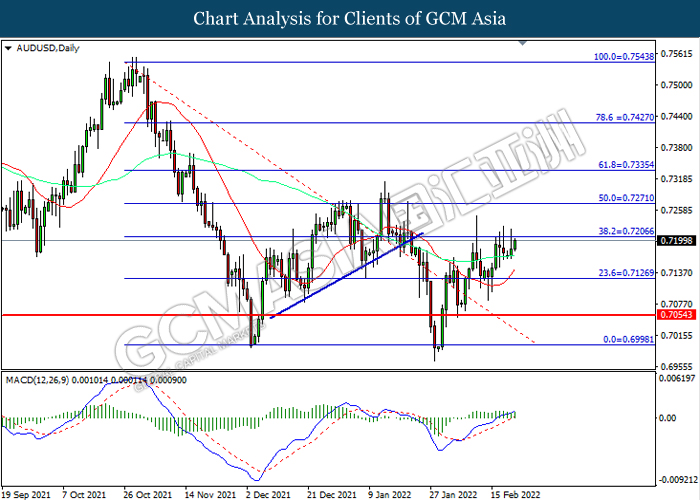Select the 50.0=0.72710 Fibonacci label
The height and width of the screenshot is (500, 700).
pos(626,198)
